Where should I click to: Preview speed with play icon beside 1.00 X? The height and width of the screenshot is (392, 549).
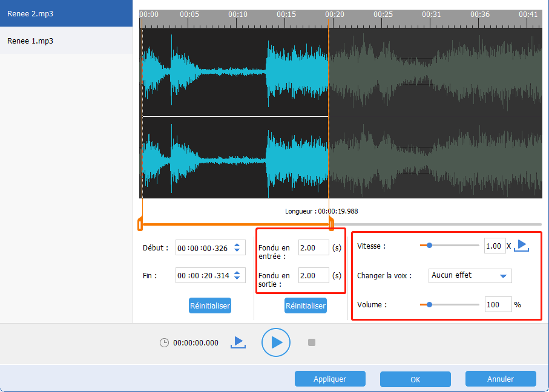pos(521,246)
